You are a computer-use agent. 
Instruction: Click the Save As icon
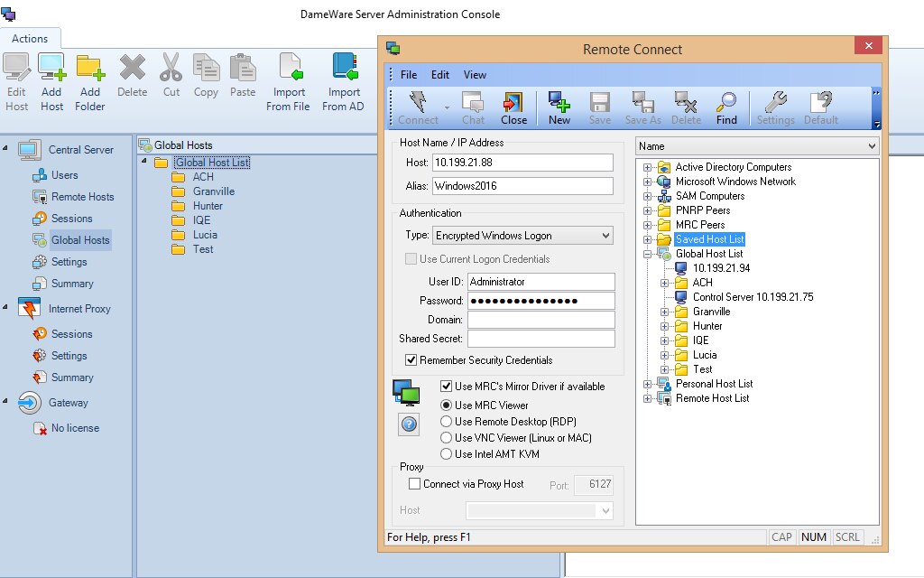(642, 107)
